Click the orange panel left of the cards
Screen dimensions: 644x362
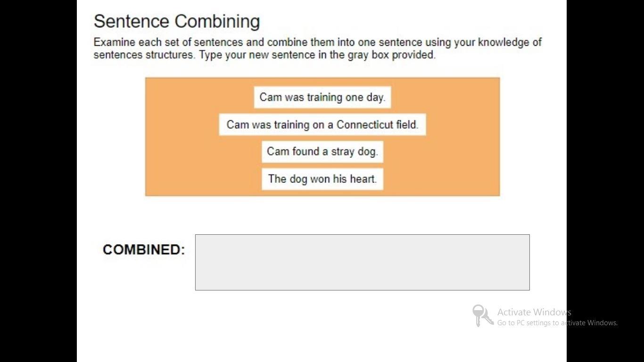pyautogui.click(x=182, y=137)
